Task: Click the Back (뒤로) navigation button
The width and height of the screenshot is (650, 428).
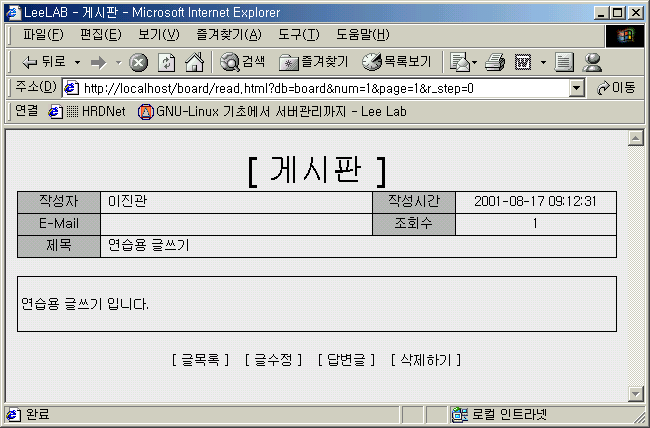Action: (x=44, y=62)
